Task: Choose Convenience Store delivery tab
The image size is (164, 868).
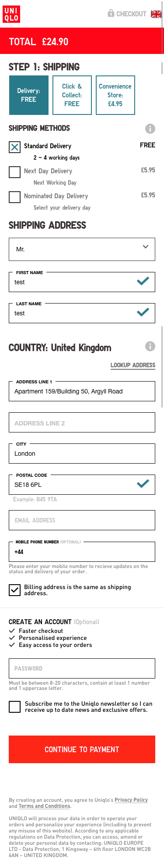Action: tap(115, 95)
